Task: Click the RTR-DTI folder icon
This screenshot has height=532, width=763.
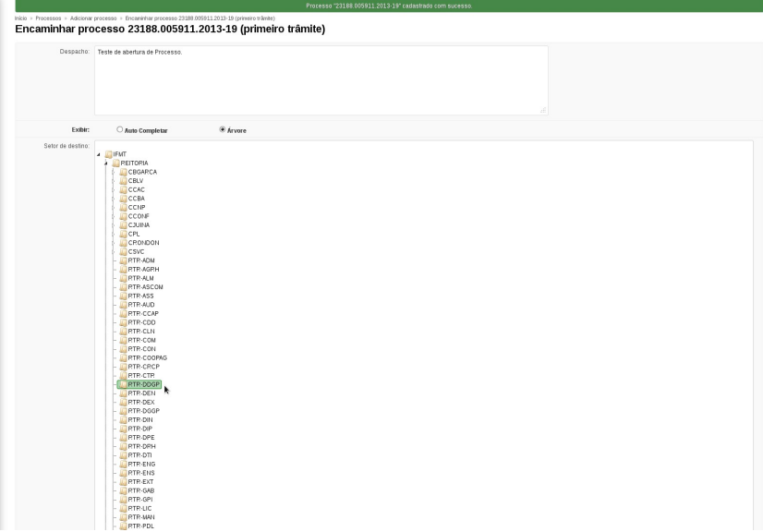Action: pyautogui.click(x=124, y=455)
